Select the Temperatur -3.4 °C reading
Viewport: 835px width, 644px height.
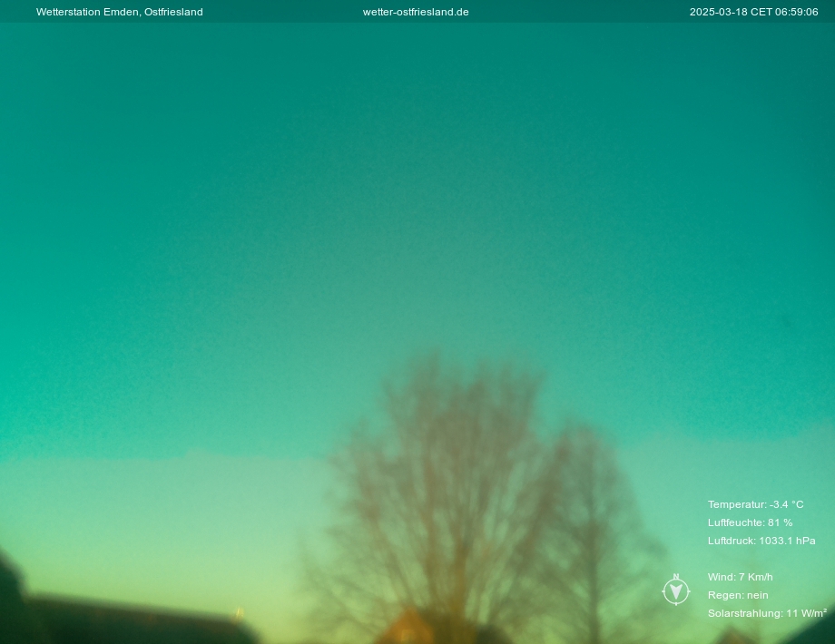755,504
